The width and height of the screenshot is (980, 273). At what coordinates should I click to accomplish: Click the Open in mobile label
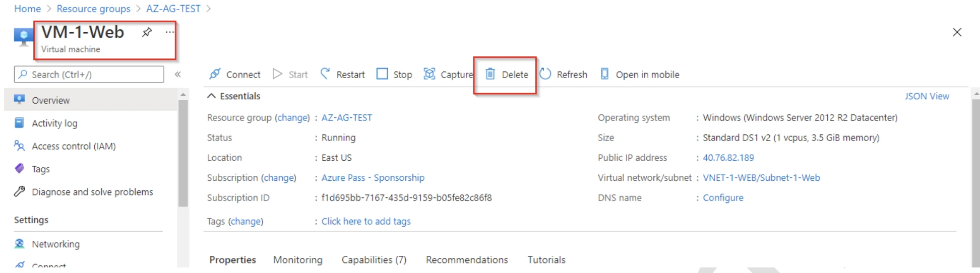pos(647,75)
